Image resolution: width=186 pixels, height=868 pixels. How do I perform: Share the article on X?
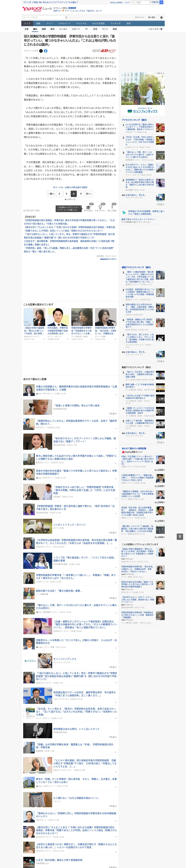pyautogui.click(x=41, y=51)
